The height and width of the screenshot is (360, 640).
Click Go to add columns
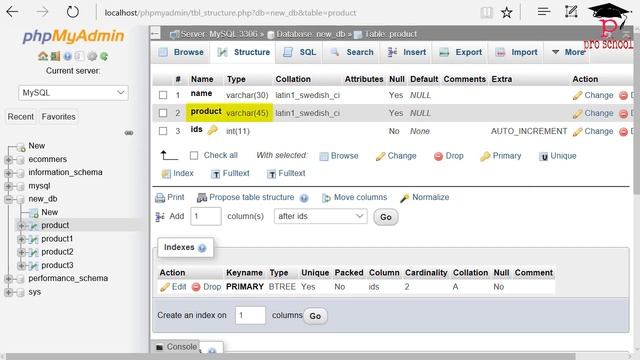[386, 217]
